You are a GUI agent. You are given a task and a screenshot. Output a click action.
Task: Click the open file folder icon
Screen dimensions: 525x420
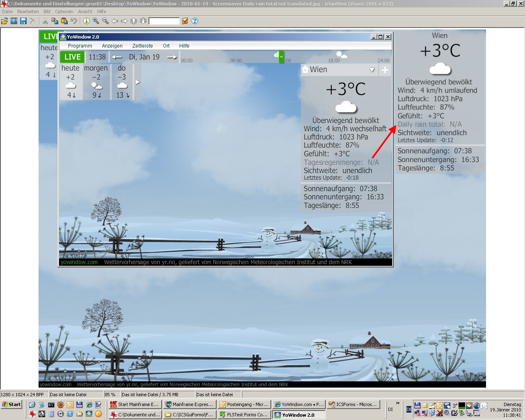pyautogui.click(x=5, y=21)
